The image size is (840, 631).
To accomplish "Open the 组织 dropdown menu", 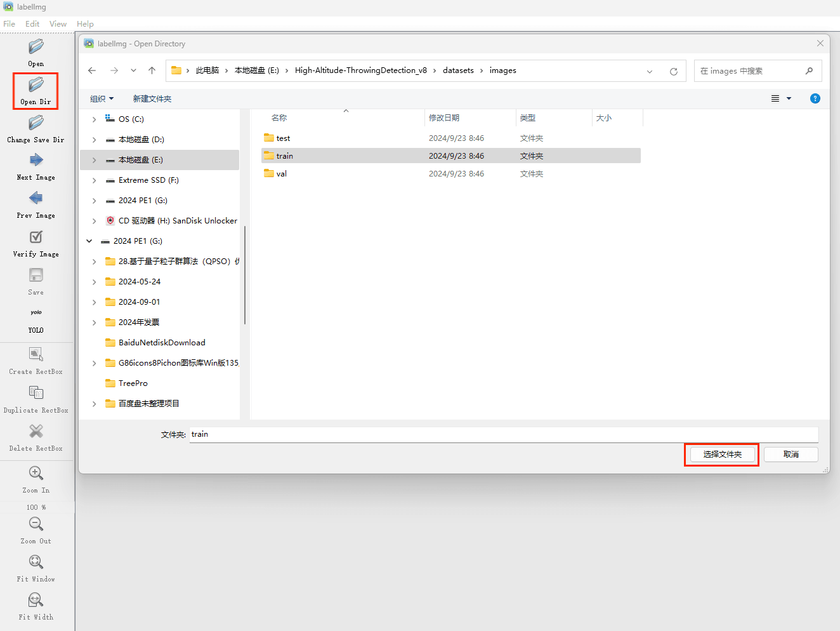I will coord(102,99).
